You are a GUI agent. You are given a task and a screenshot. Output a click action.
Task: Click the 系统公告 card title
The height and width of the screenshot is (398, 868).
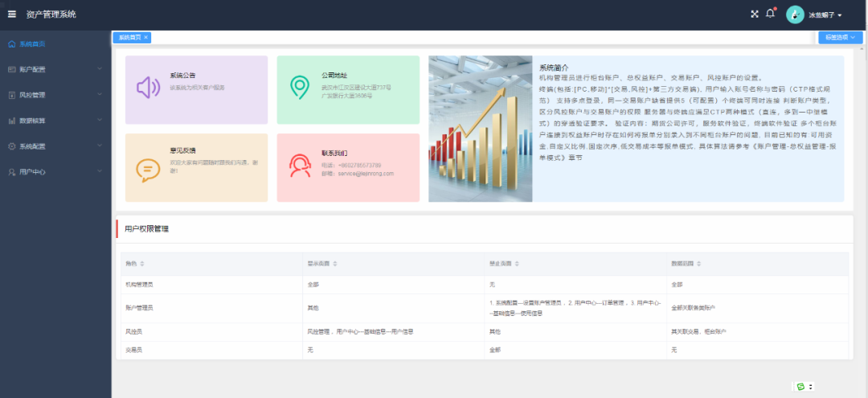(182, 76)
